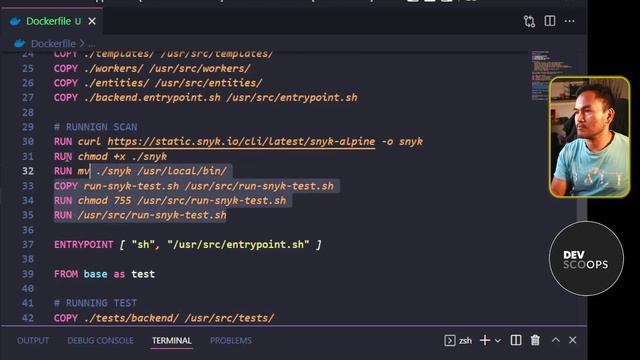This screenshot has width=640, height=360.
Task: Click 'COPY ./entities/' on line 26
Action: [x=102, y=83]
